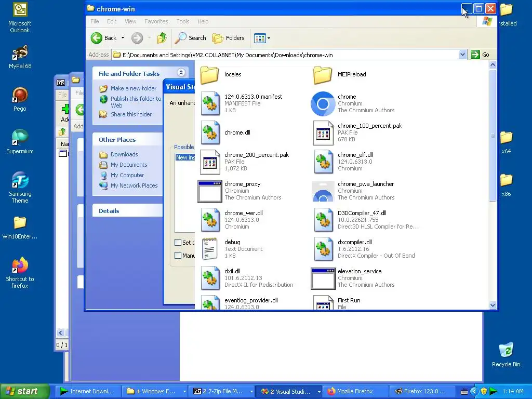
Task: Click the file list scroll down arrow
Action: (x=493, y=305)
